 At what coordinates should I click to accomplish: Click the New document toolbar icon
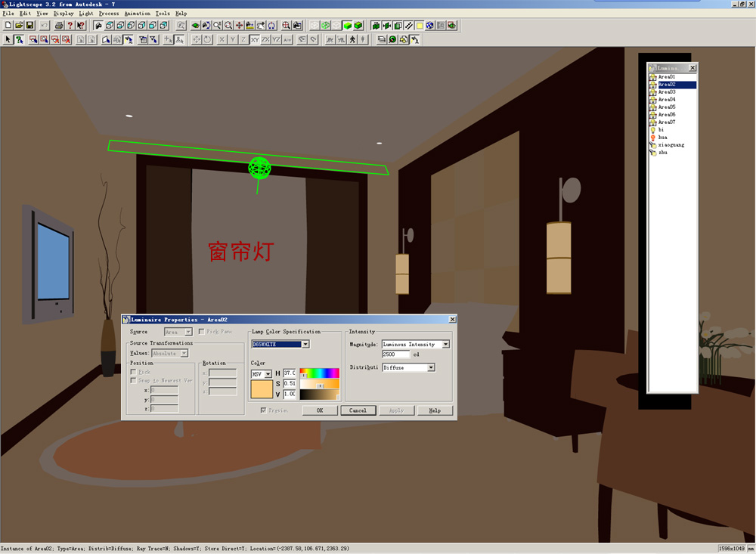(x=8, y=25)
